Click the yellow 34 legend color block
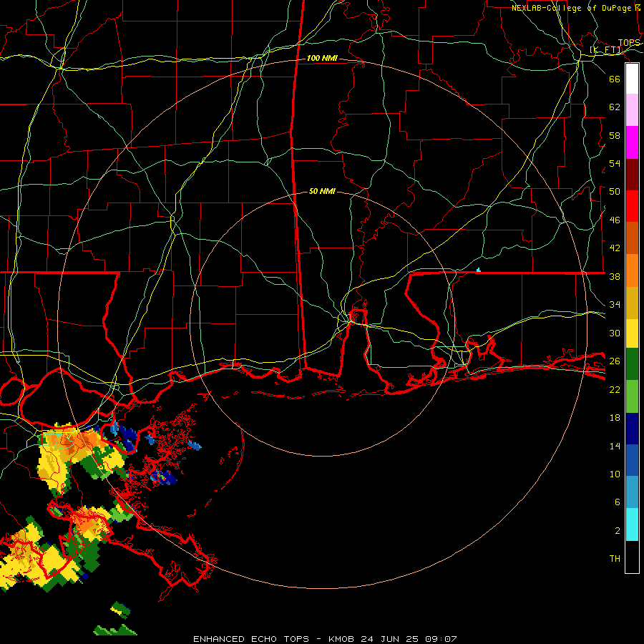 [x=632, y=333]
